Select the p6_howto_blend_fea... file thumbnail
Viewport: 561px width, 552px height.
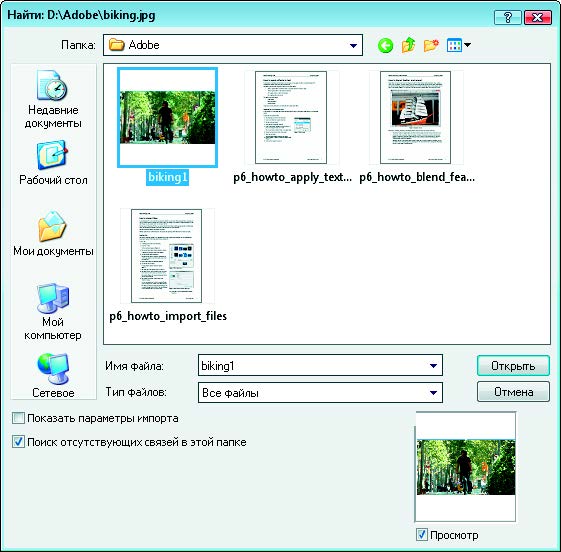pyautogui.click(x=416, y=117)
